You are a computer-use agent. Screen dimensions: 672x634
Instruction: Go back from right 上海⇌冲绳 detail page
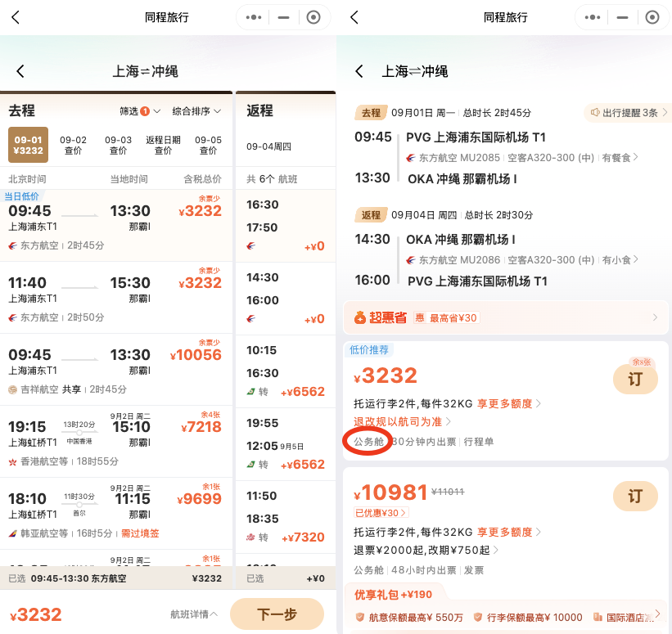point(359,71)
